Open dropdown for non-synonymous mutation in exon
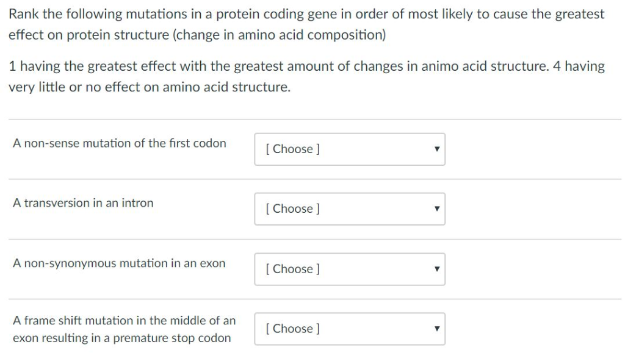This screenshot has height=364, width=625. click(349, 269)
